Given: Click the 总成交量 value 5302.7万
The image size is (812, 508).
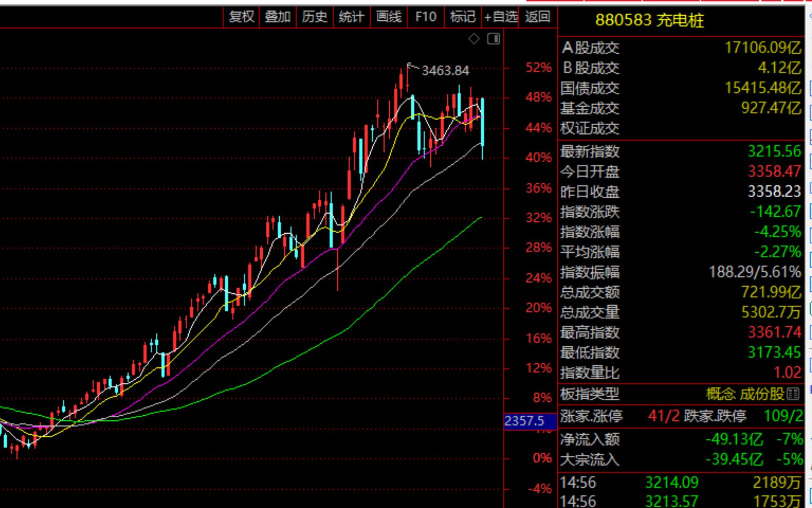Looking at the screenshot, I should pos(771,312).
